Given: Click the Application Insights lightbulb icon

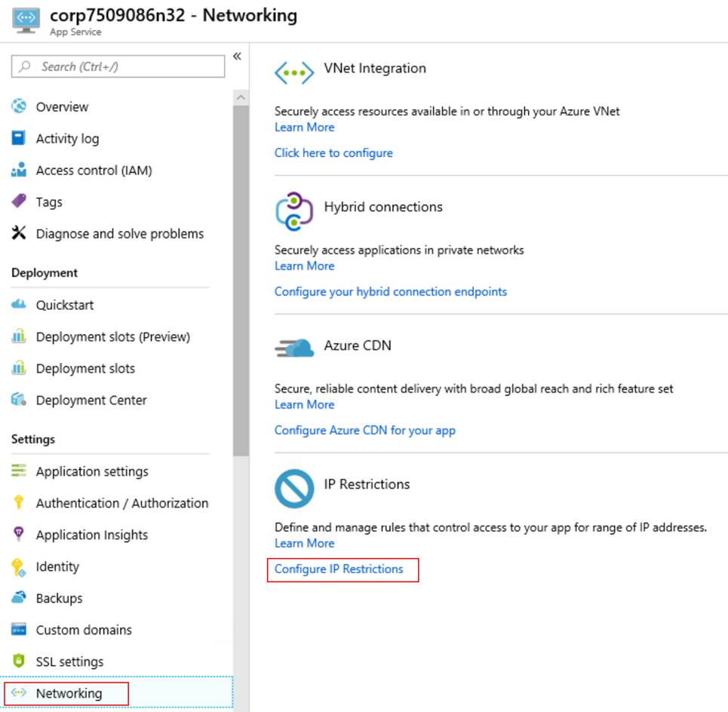Looking at the screenshot, I should pos(19,534).
